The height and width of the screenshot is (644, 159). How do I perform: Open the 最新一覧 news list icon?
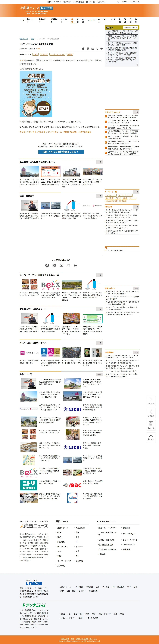[x=151, y=425]
